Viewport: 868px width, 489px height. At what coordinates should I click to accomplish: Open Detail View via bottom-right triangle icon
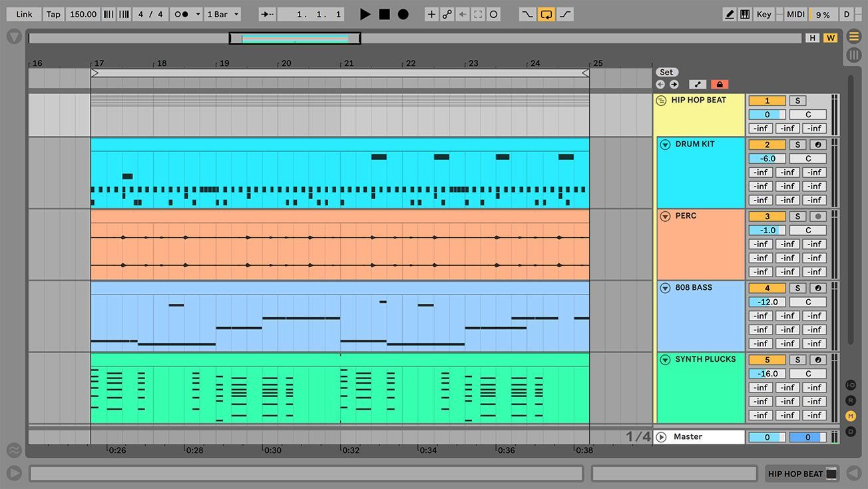point(854,474)
